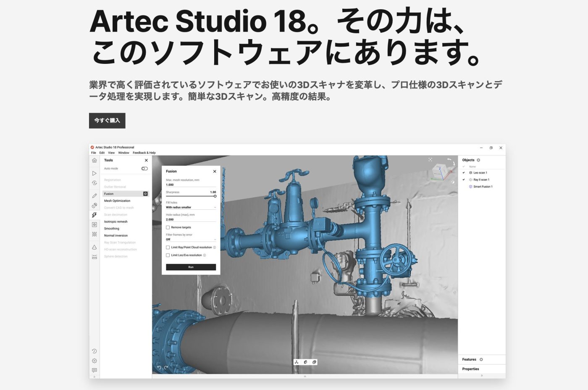Click the small perspective cube icon below nav cube
Viewport: 588px width, 390px height.
click(452, 182)
